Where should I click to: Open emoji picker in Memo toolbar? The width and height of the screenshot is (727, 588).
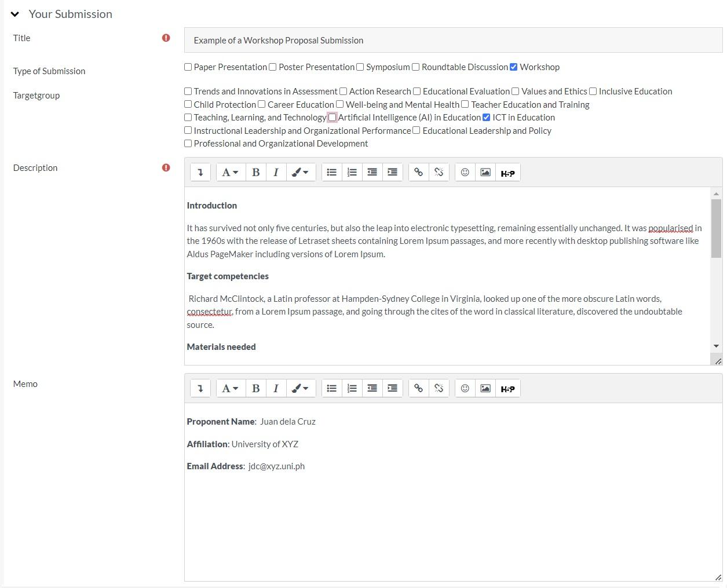coord(465,388)
